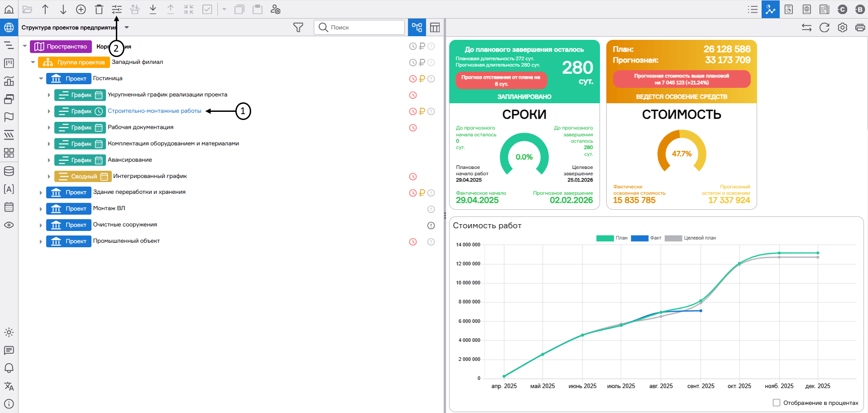Click the refresh icon above the dashboard
868x413 pixels.
pos(824,28)
